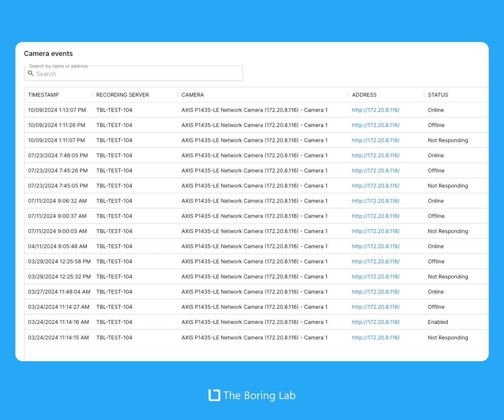Sort by the TIMESTAMP column header
The image size is (504, 420).
[x=44, y=95]
